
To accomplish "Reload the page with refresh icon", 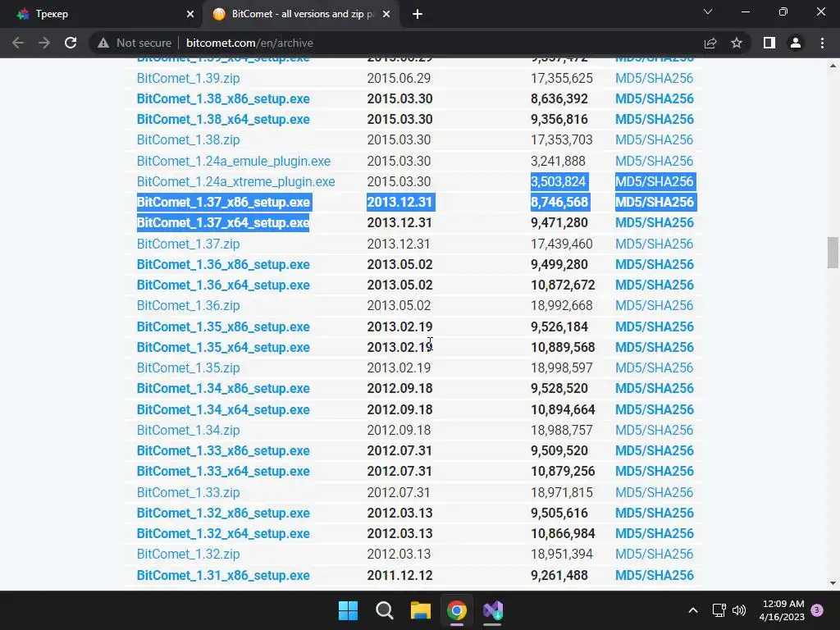I will tap(71, 43).
